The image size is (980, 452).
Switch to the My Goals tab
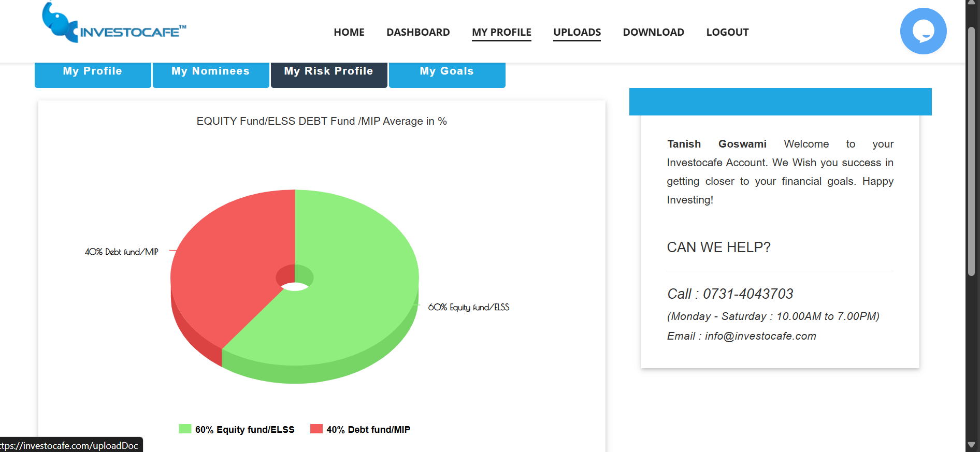coord(447,73)
